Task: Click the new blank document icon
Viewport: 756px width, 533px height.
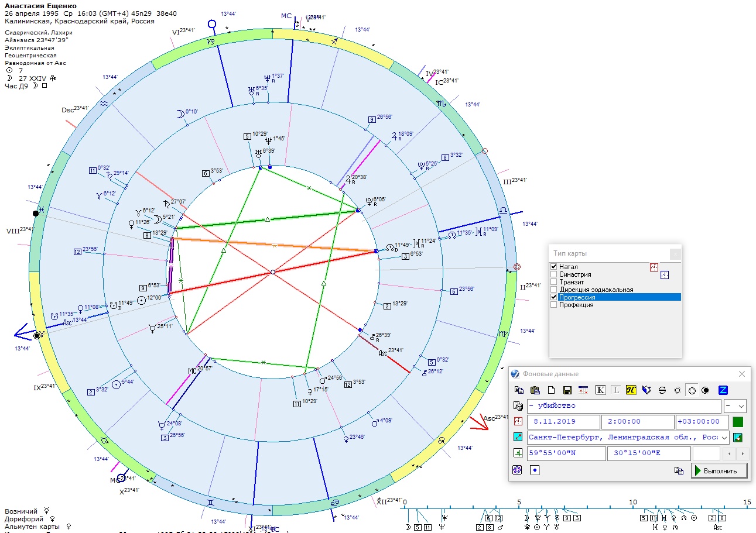Action: point(550,390)
